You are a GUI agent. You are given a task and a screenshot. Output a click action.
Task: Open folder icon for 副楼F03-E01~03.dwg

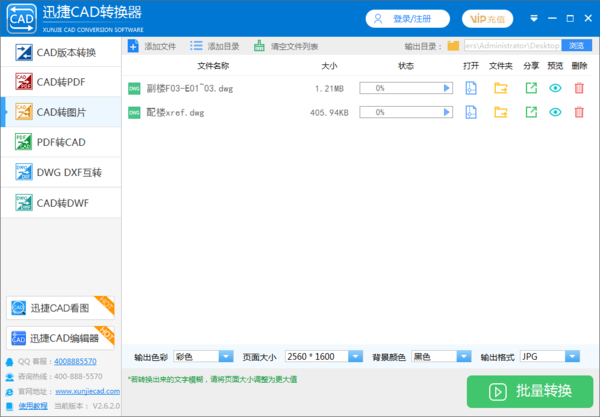click(501, 88)
